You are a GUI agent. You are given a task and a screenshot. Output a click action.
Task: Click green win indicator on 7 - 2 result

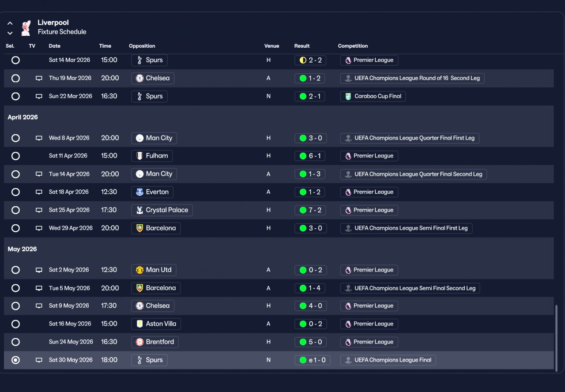303,210
